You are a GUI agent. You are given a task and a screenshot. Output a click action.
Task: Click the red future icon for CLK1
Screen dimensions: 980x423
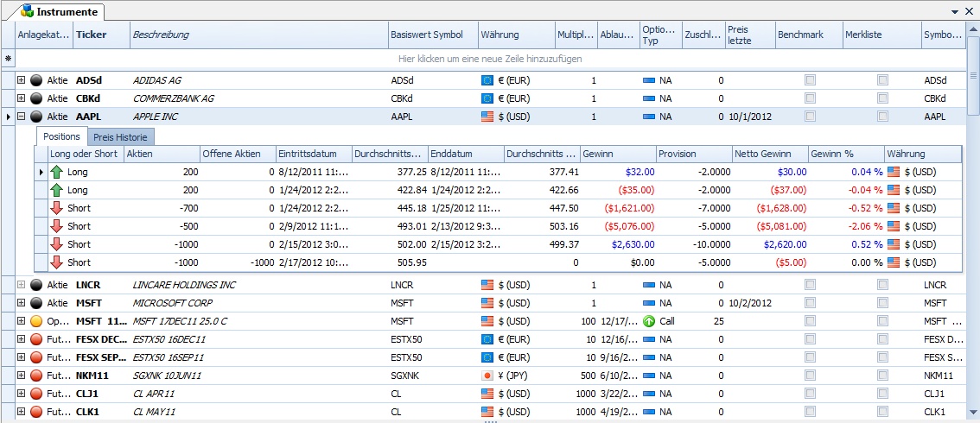(x=36, y=412)
